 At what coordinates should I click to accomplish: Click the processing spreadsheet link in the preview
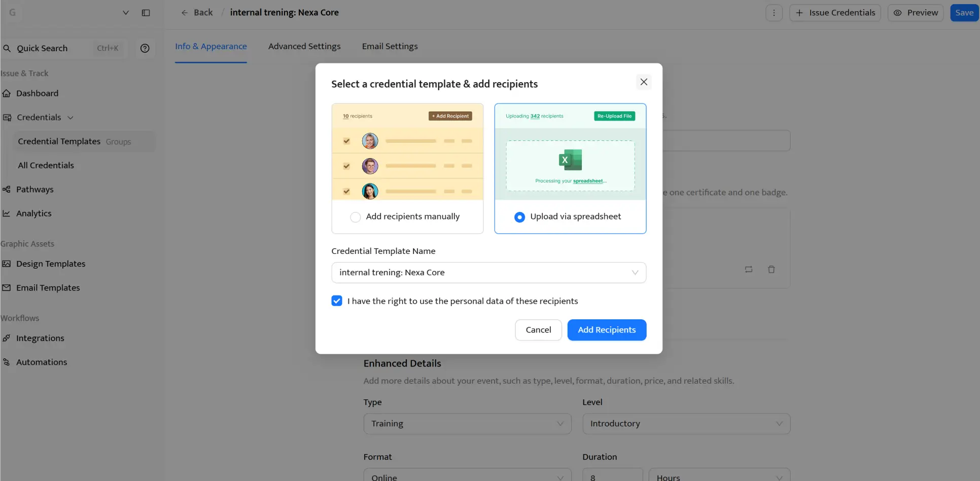(x=588, y=180)
